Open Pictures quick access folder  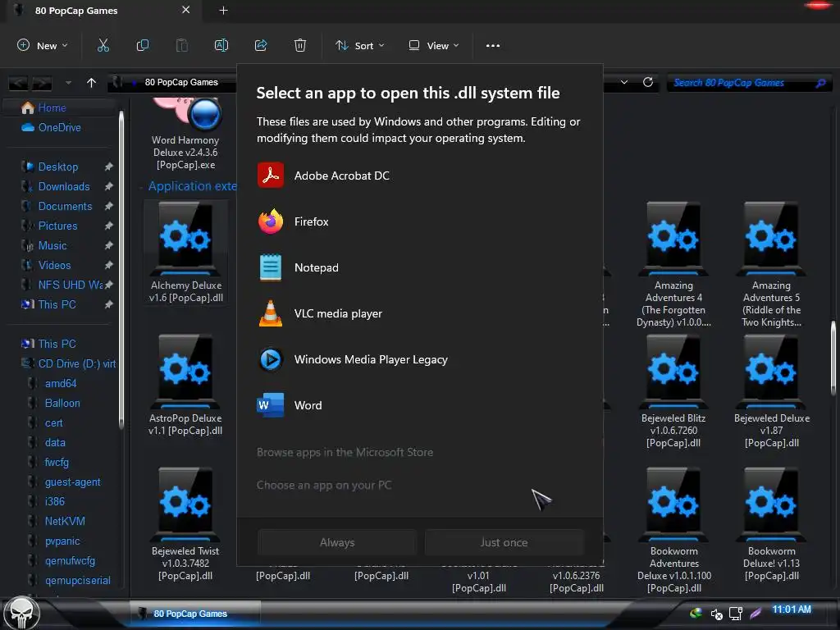[x=57, y=226]
